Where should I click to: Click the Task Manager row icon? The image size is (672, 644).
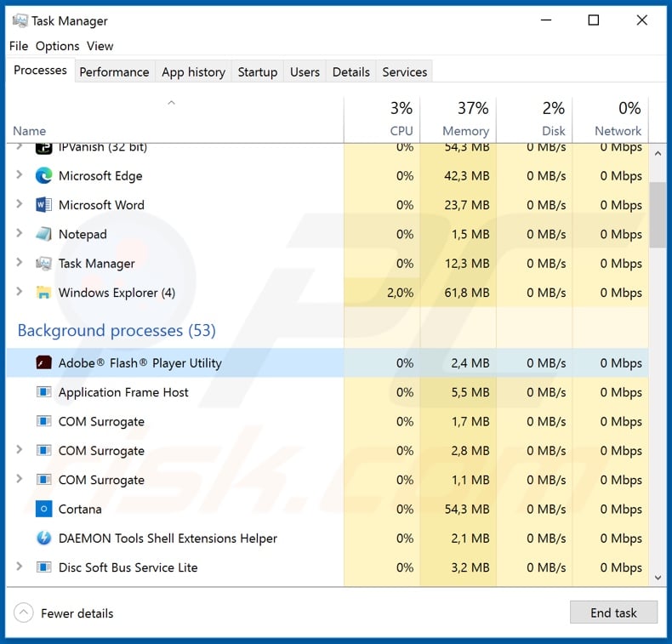[x=43, y=263]
